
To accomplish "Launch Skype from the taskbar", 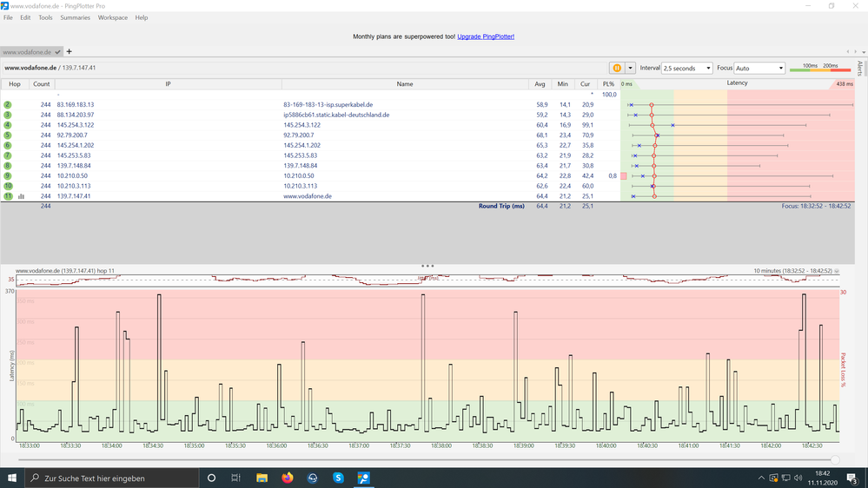I will pos(338,478).
